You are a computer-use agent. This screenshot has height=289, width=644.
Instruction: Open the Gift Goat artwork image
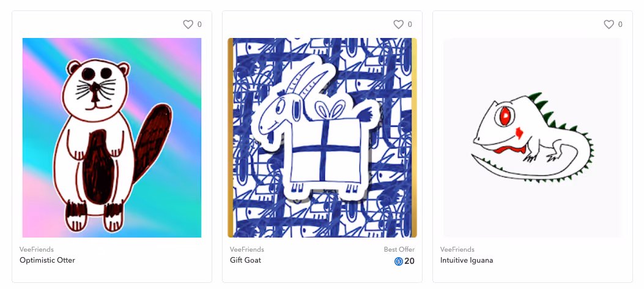tap(322, 138)
